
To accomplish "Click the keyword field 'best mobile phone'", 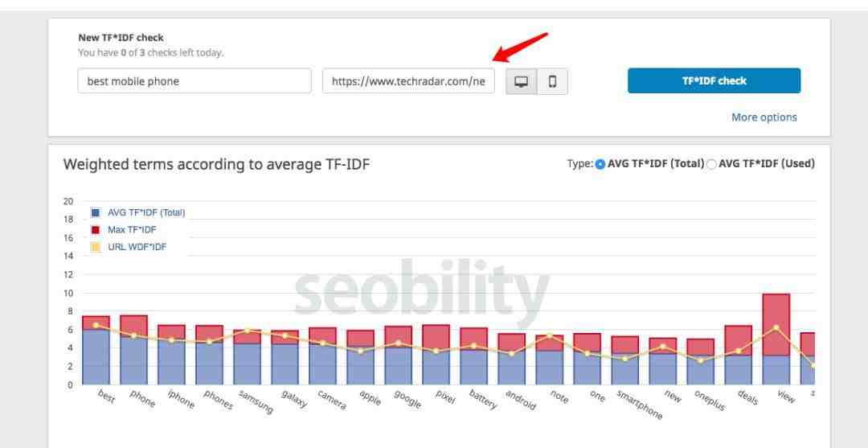I will click(194, 81).
